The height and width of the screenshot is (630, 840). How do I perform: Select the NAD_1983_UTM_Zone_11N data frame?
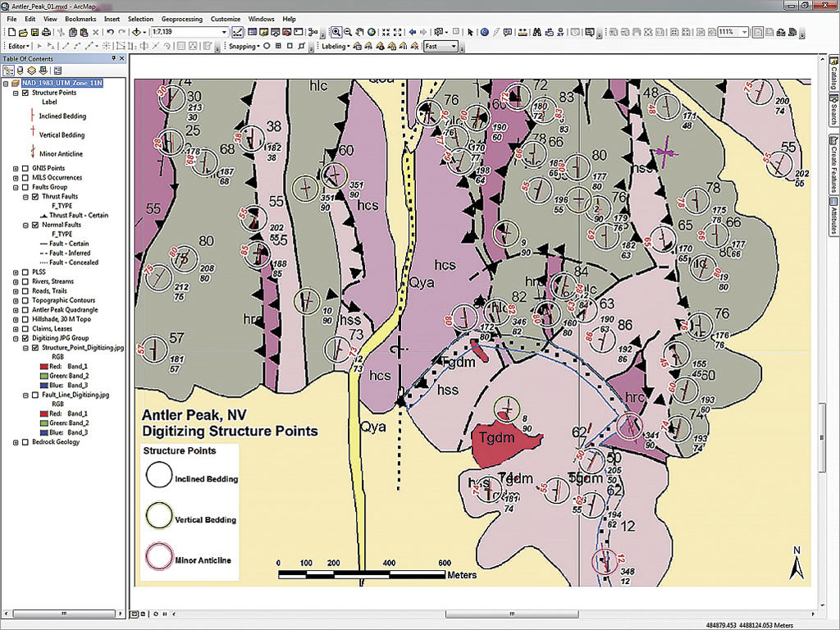pyautogui.click(x=62, y=83)
